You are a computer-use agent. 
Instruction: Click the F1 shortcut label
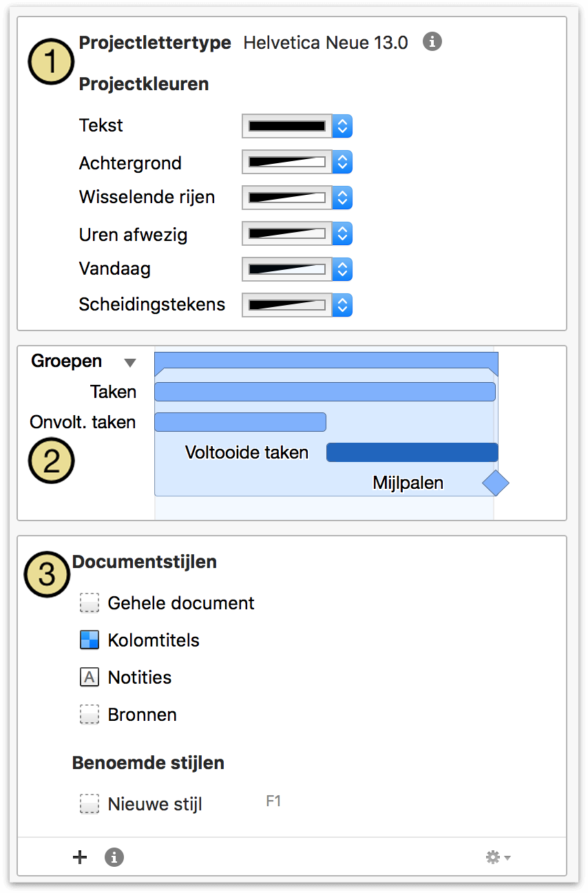click(273, 803)
